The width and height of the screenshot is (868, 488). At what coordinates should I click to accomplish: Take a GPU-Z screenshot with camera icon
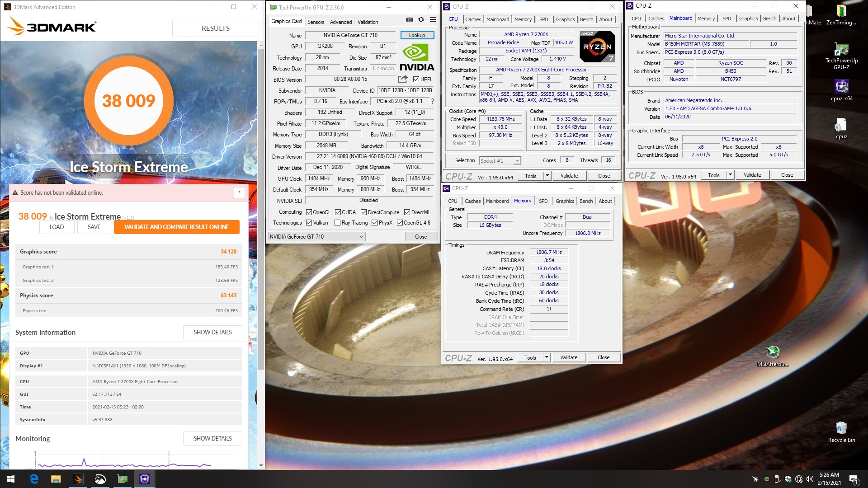coord(409,20)
